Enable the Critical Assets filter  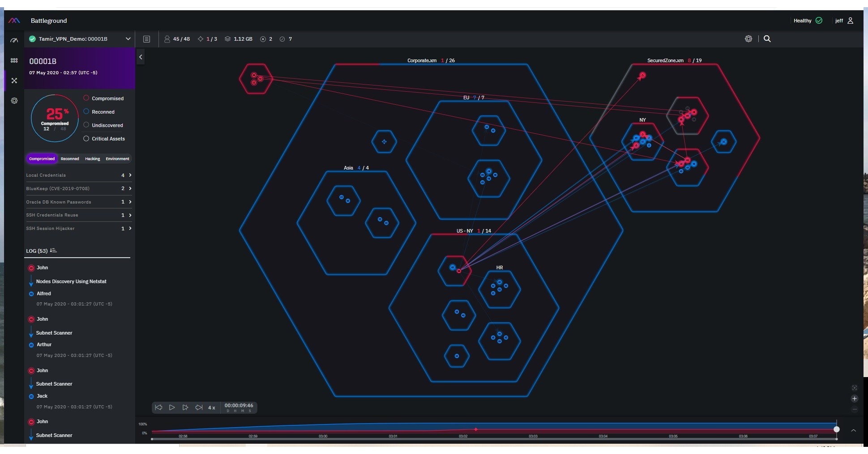(86, 139)
